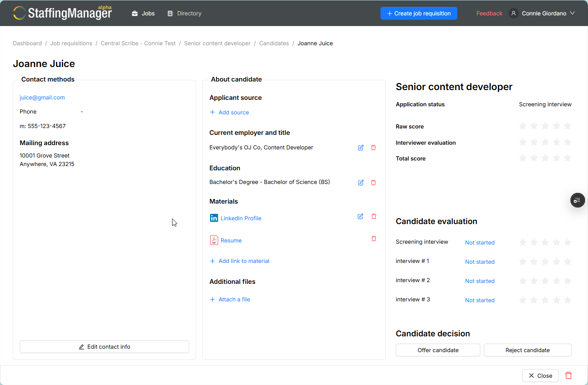588x385 pixels.
Task: Open interview # 2 Not started status
Action: point(480,281)
